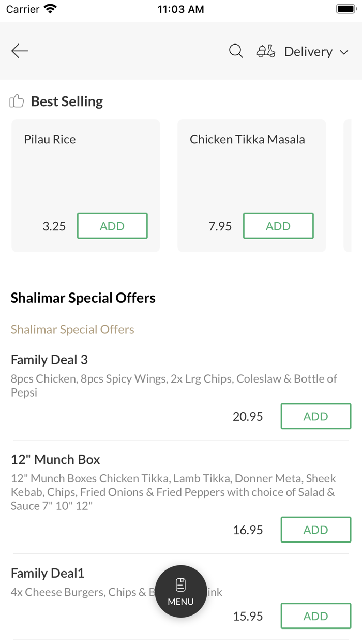Click the battery indicator icon
Image resolution: width=362 pixels, height=644 pixels.
click(x=345, y=8)
